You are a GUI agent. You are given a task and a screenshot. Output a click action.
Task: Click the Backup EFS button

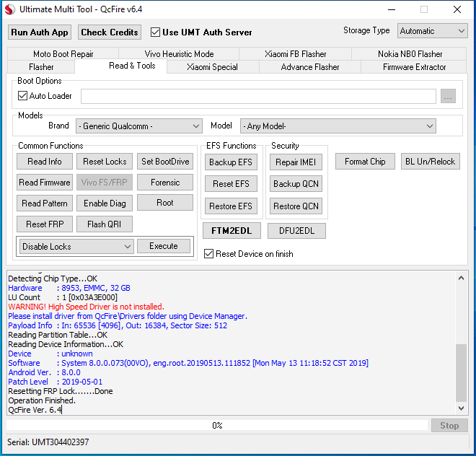pyautogui.click(x=231, y=162)
